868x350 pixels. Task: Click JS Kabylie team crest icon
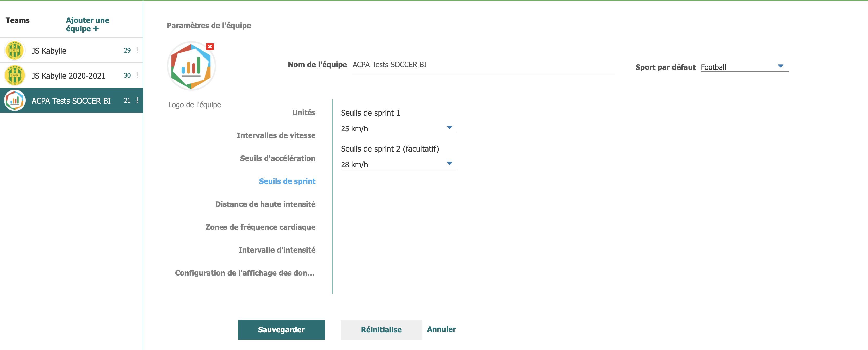15,51
